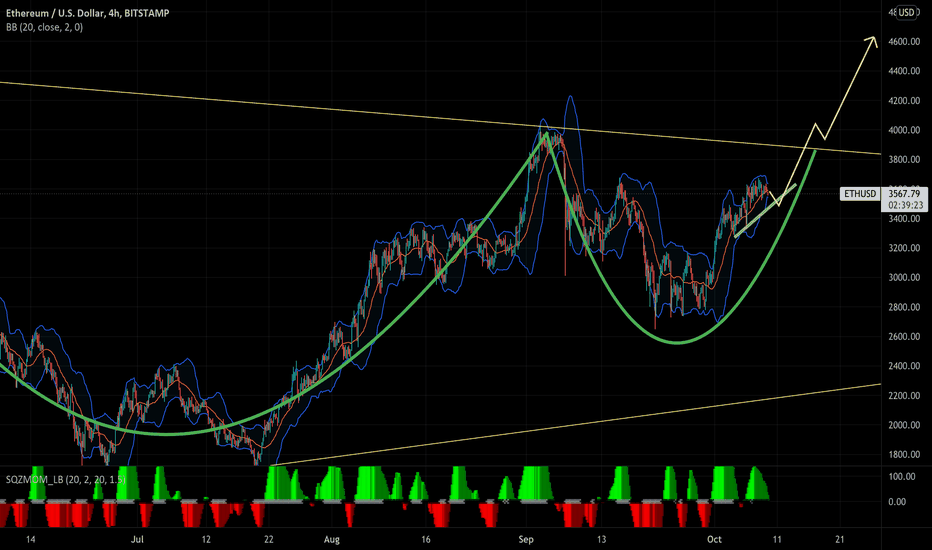This screenshot has width=932, height=550.
Task: Click the 21 date label on time axis
Action: pos(840,539)
